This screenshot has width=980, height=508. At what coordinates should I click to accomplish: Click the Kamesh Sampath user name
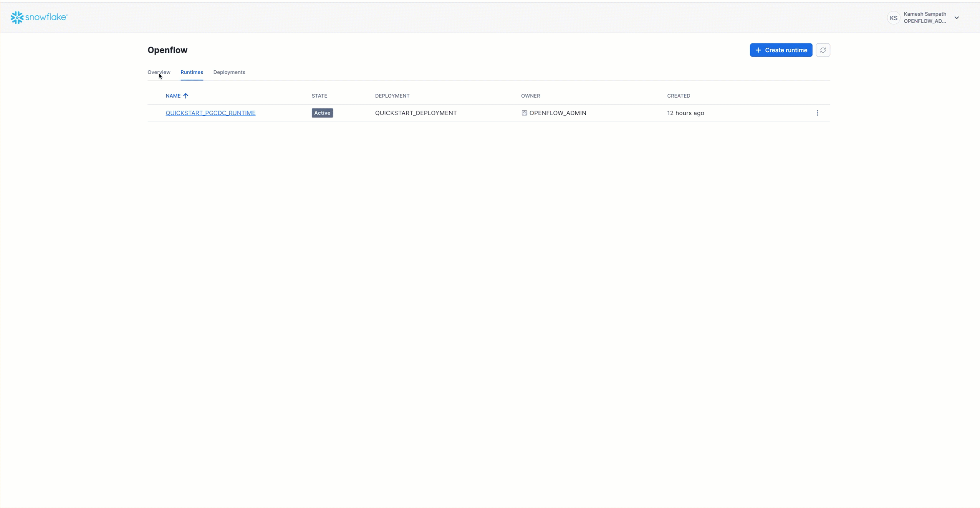(925, 14)
